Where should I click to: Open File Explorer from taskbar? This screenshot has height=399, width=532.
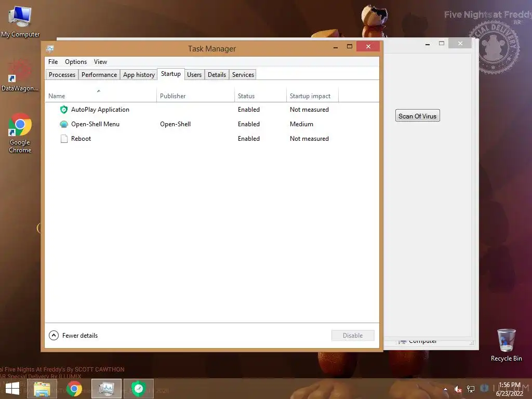(42, 389)
